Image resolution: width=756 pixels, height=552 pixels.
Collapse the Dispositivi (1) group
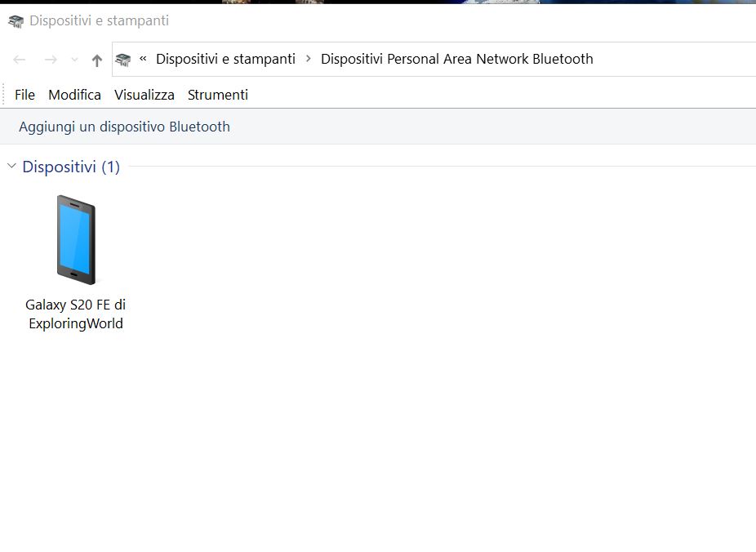[11, 166]
